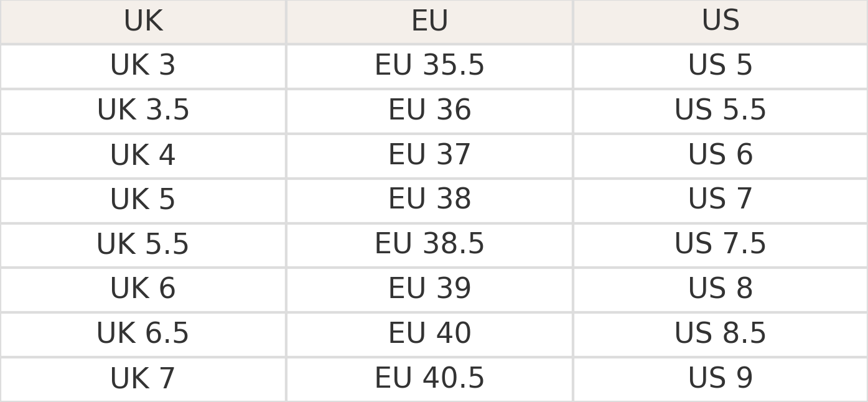Select the UK 3 size cell
This screenshot has height=402, width=868.
[143, 66]
